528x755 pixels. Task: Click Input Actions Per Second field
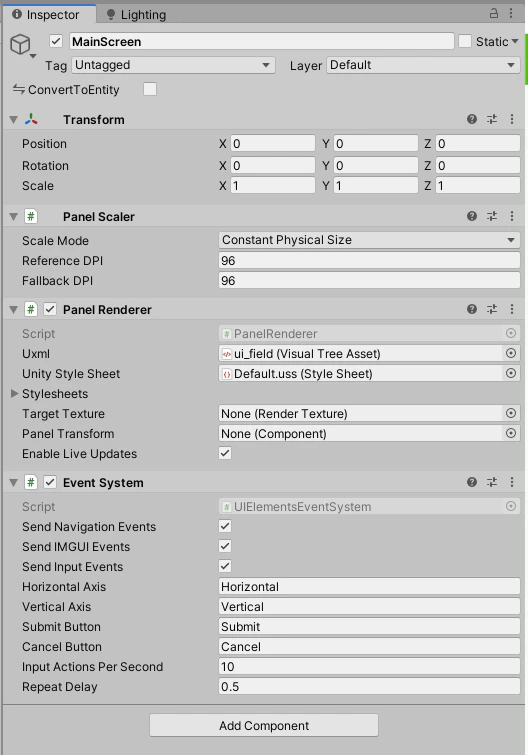(369, 666)
